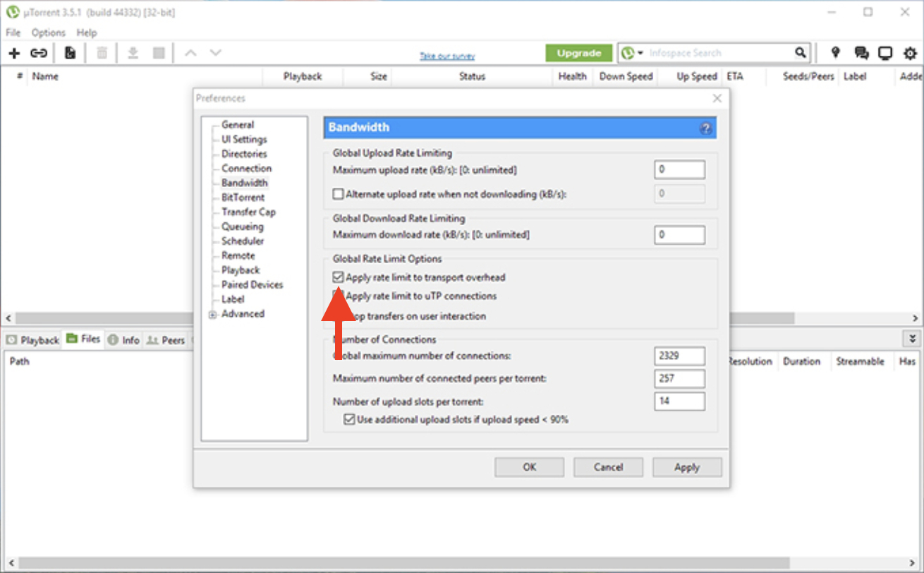Select Paired Devices in preferences tree
This screenshot has width=924, height=573.
(253, 285)
